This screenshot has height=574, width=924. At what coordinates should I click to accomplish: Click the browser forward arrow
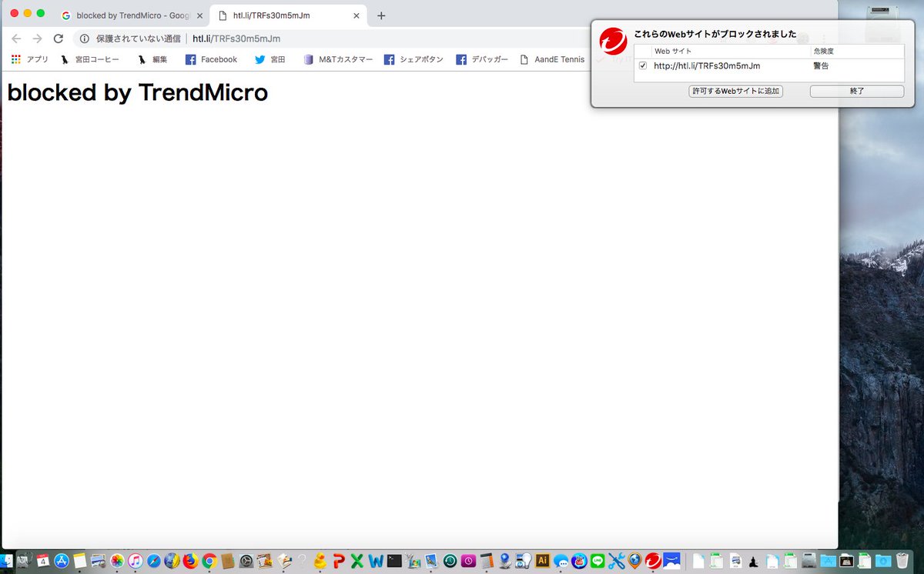coord(37,38)
